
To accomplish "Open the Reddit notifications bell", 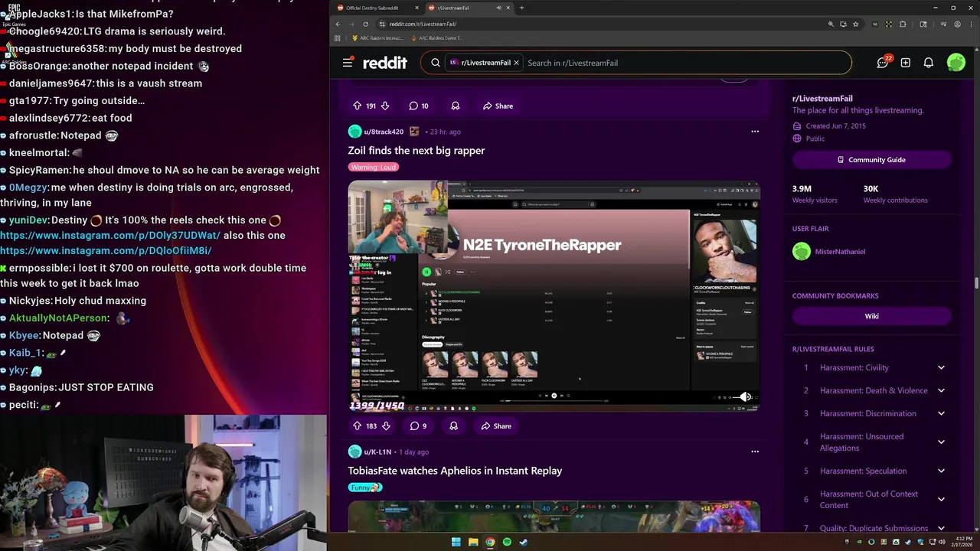I will [x=929, y=63].
